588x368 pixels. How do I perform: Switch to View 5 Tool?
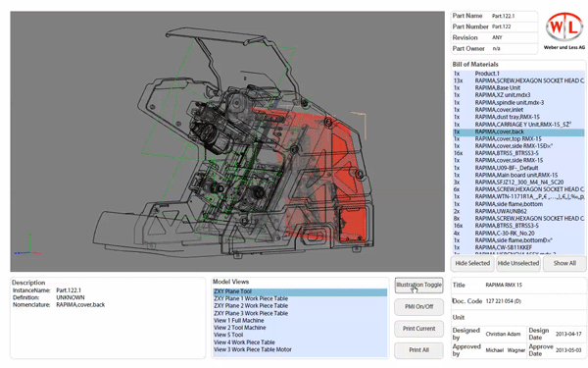tap(300, 335)
